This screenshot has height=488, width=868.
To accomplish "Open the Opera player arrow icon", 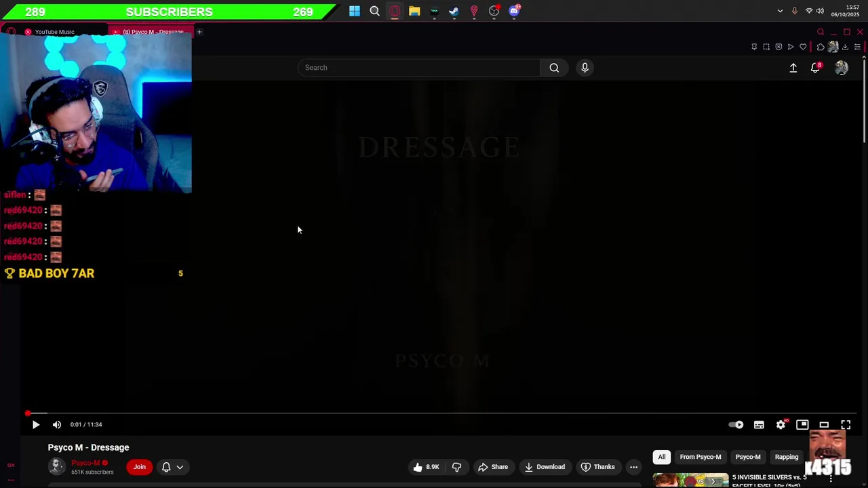I will point(791,47).
